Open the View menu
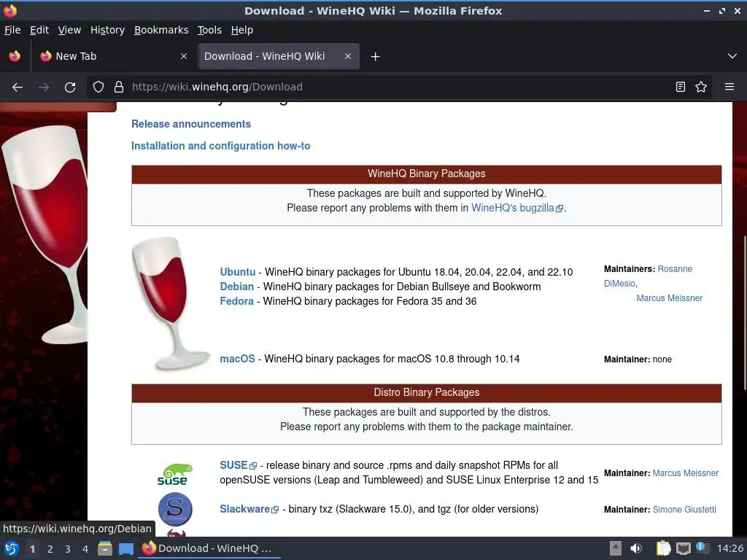This screenshot has height=560, width=747. 69,30
